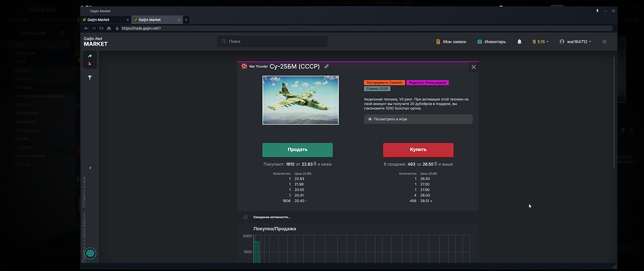This screenshot has height=271, width=644.
Task: Select Универсальные дублёры in Магазин window
Action: [x=40, y=96]
